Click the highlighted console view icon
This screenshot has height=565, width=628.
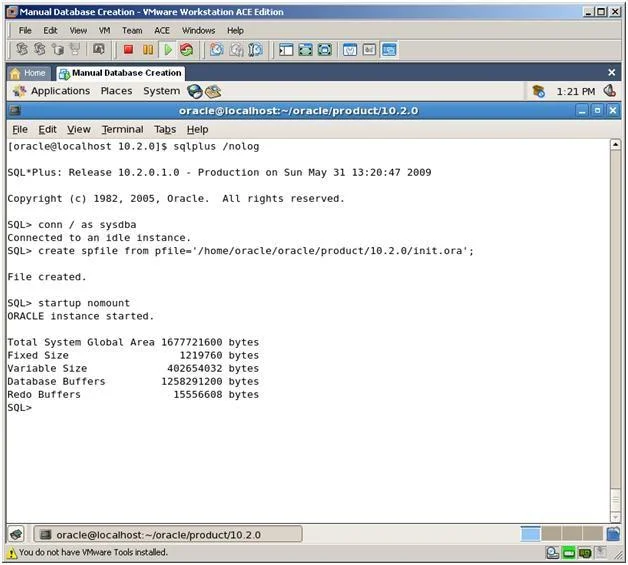point(389,50)
